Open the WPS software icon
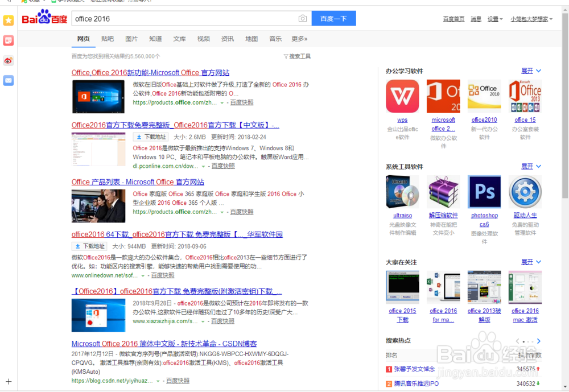The image size is (569, 392). tap(402, 96)
